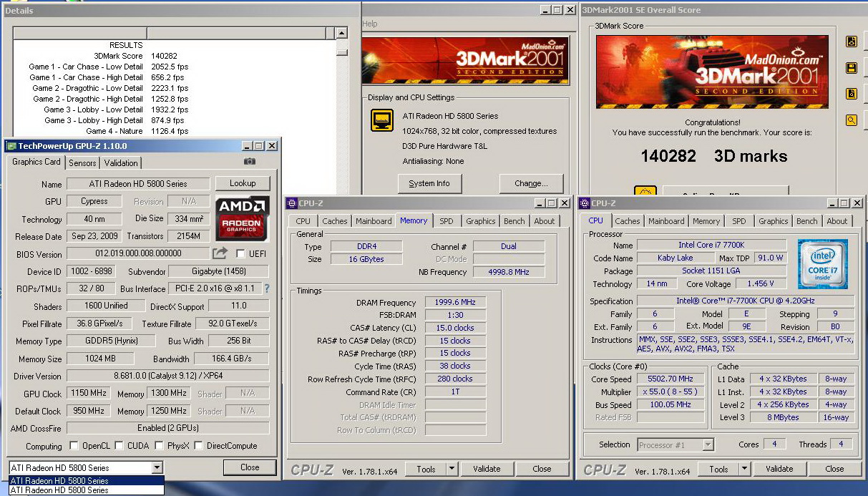Open Tools dropdown arrow in CPU-Z Memory window

[452, 469]
